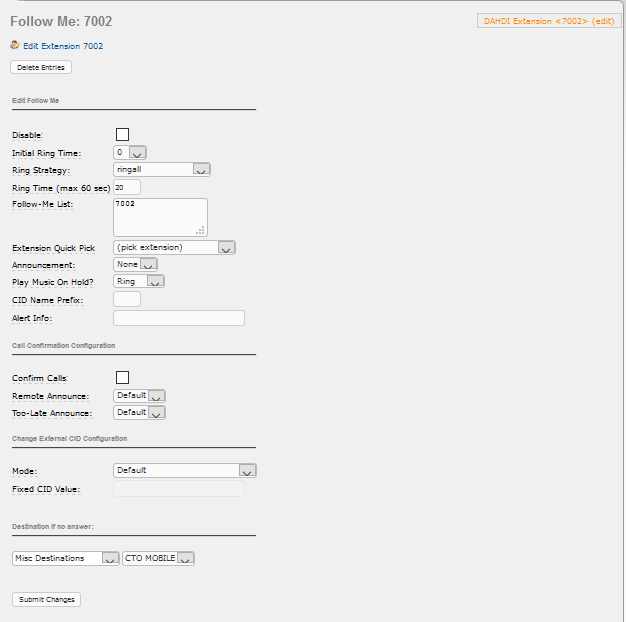Click the CID Name Prefix field

pos(127,299)
